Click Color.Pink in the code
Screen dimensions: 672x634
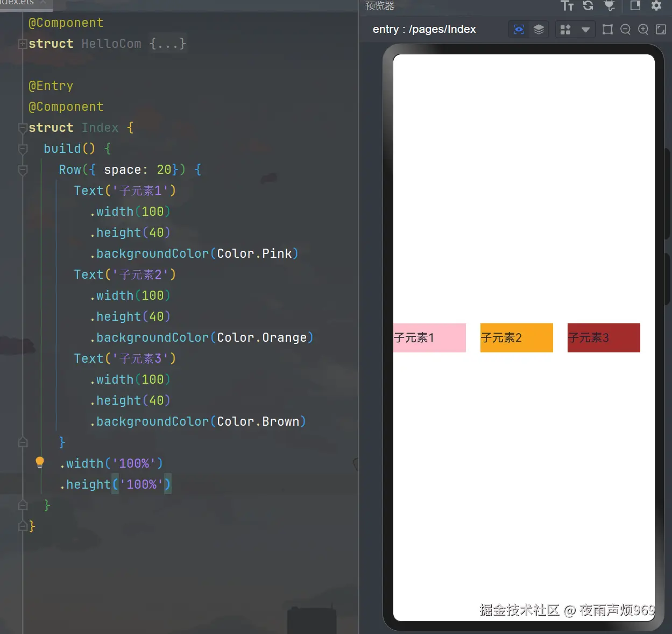254,253
